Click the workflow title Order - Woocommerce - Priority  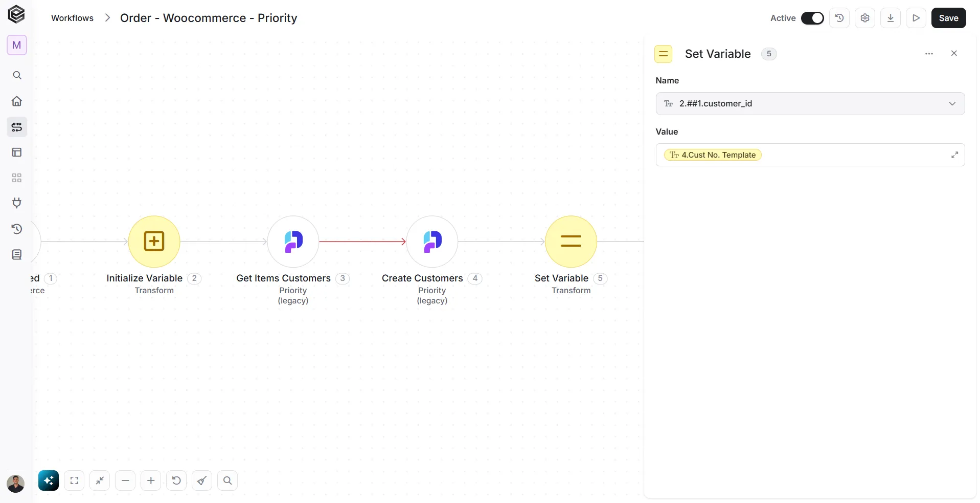pos(209,18)
